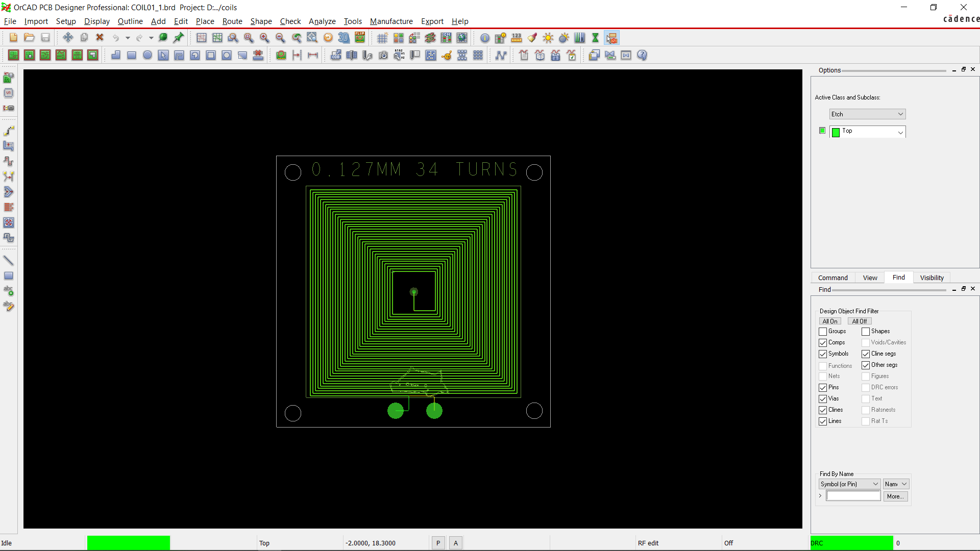Open the Active Class Etch dropdown
980x551 pixels.
coord(900,114)
